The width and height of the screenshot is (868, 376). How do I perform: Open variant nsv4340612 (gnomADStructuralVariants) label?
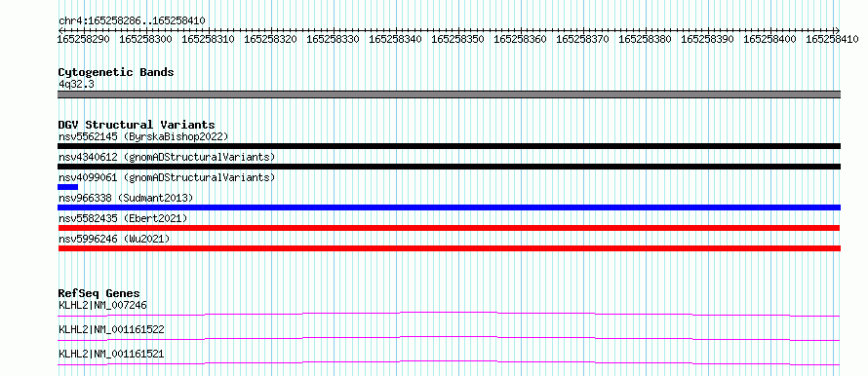pos(167,157)
